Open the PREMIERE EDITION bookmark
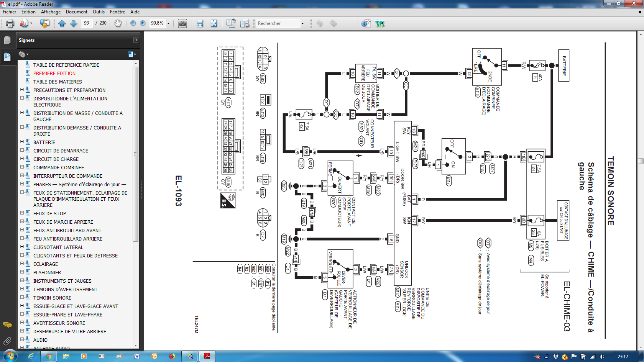 tap(54, 73)
